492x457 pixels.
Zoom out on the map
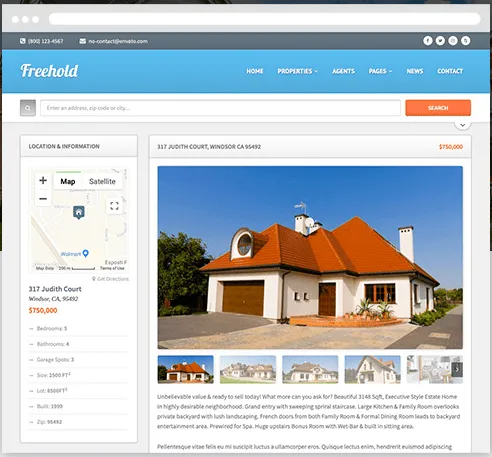(x=43, y=199)
